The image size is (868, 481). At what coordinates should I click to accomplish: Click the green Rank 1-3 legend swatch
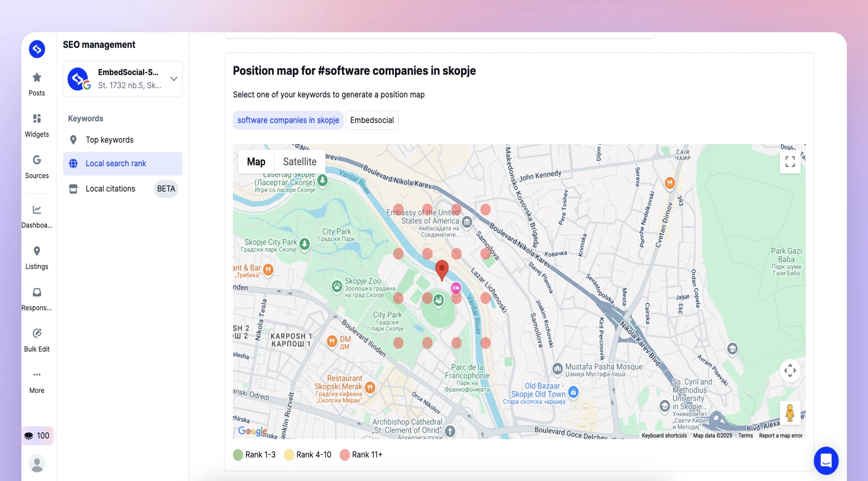[x=238, y=455]
